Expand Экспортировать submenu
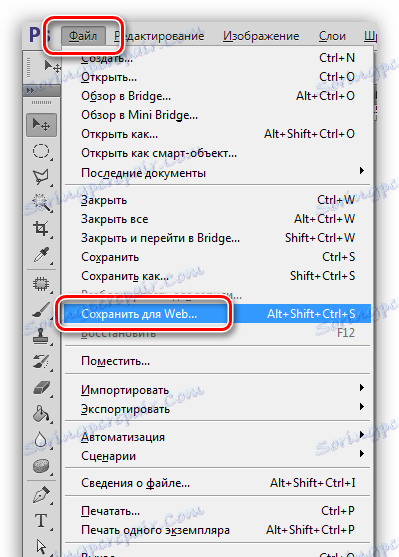 tap(217, 409)
